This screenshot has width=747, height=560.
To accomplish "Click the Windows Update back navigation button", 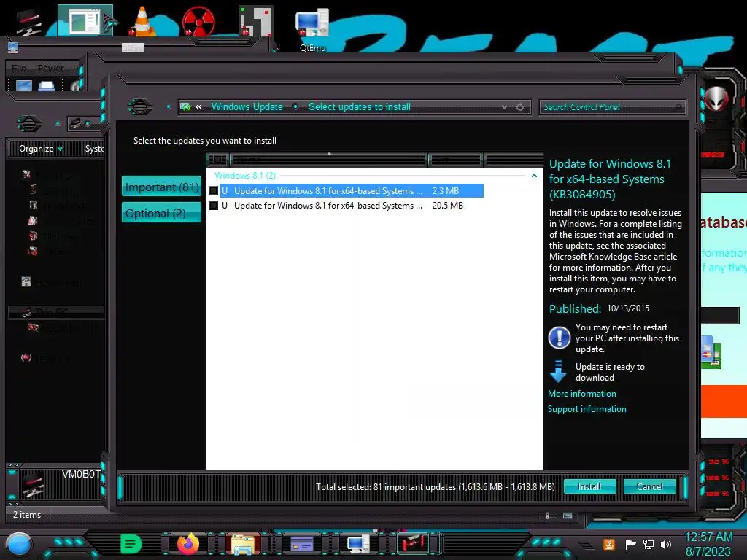I will click(x=139, y=106).
